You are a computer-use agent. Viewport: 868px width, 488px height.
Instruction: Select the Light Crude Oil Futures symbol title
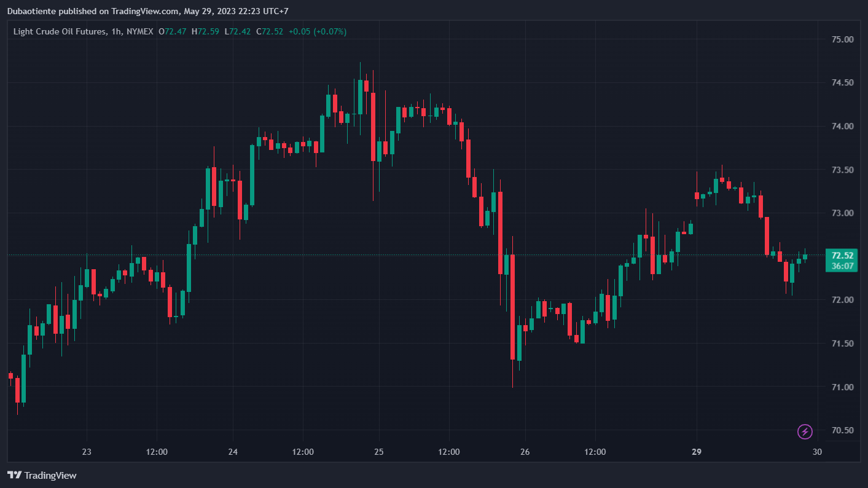(58, 31)
